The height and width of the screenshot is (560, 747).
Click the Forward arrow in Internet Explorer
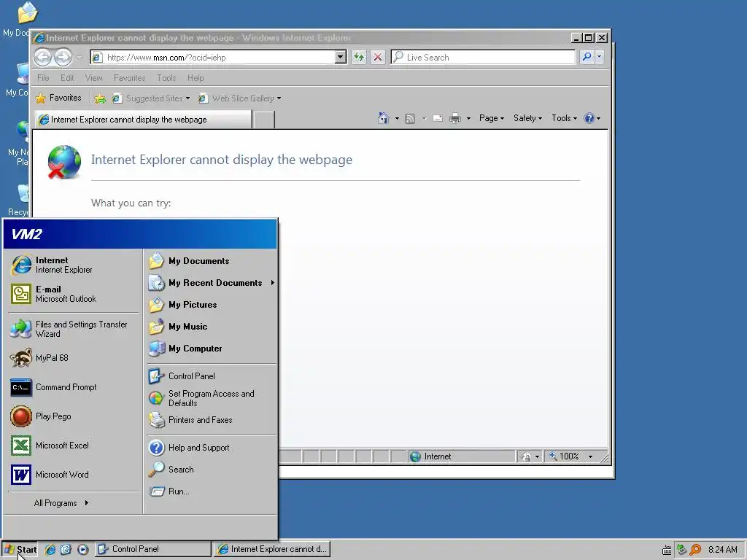(63, 57)
